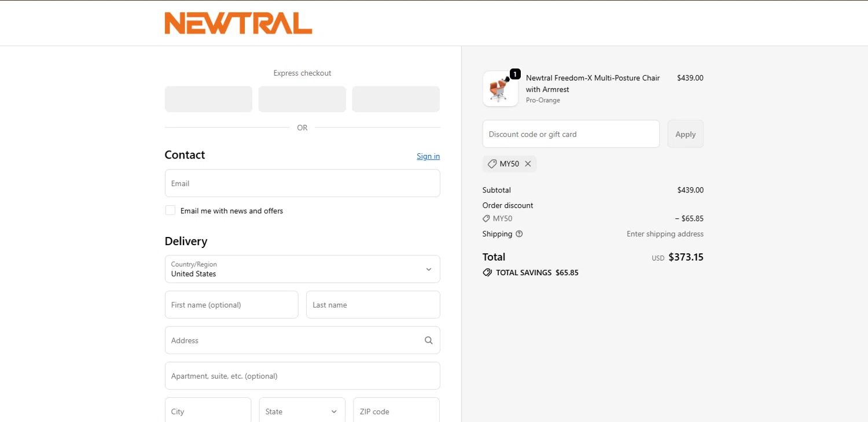
Task: Click the quantity badge on chair thumbnail
Action: pyautogui.click(x=515, y=74)
